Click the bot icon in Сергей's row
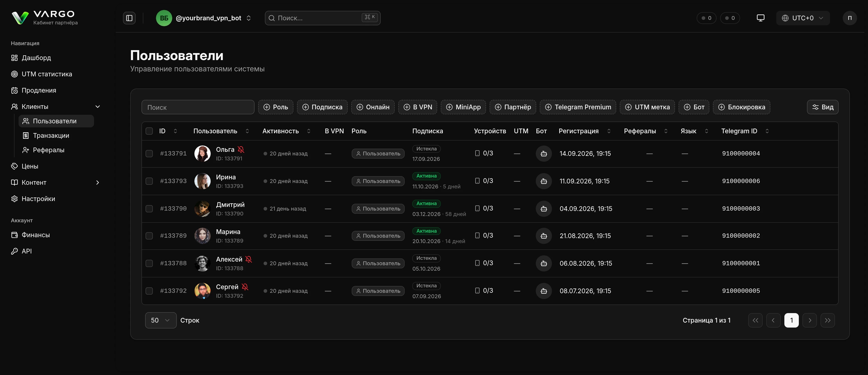The image size is (868, 375). point(543,291)
